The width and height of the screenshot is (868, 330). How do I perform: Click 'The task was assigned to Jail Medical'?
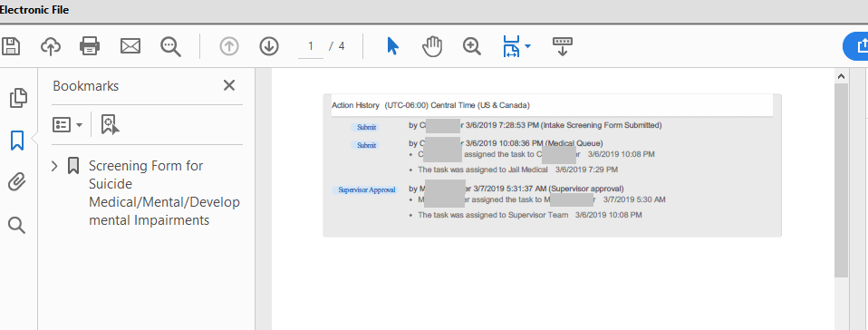tap(483, 170)
